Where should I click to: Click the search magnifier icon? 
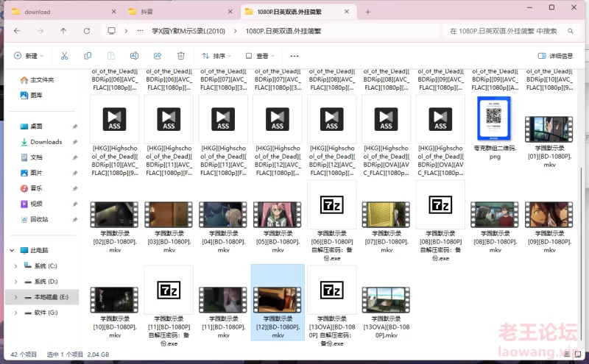(570, 31)
